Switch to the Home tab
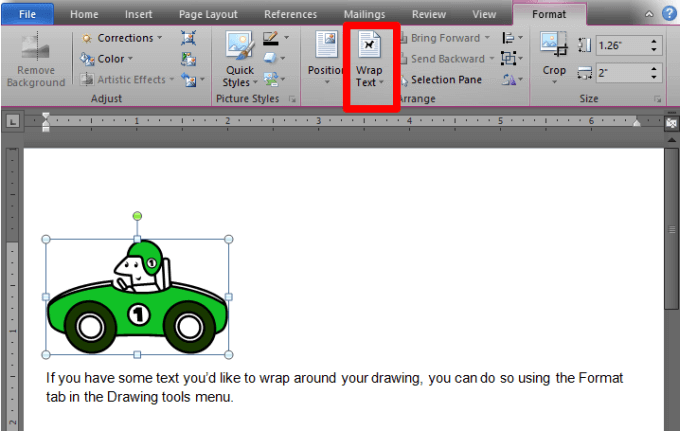This screenshot has height=431, width=680. point(84,14)
